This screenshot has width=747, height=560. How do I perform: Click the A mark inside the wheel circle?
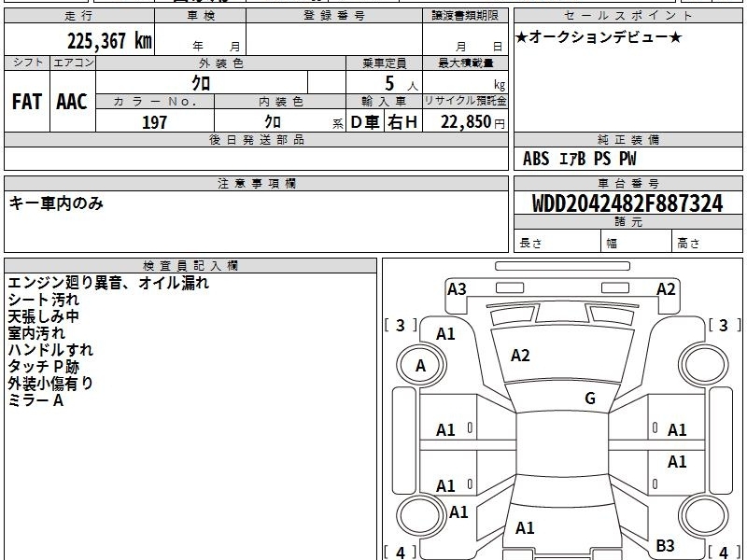click(x=420, y=365)
